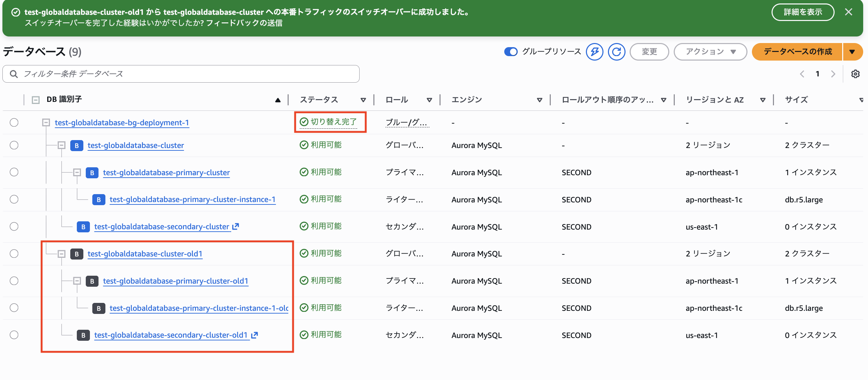Collapse the test-globaldatabase-bg-deployment-1 tree node
Screen dimensions: 868x380
46,123
